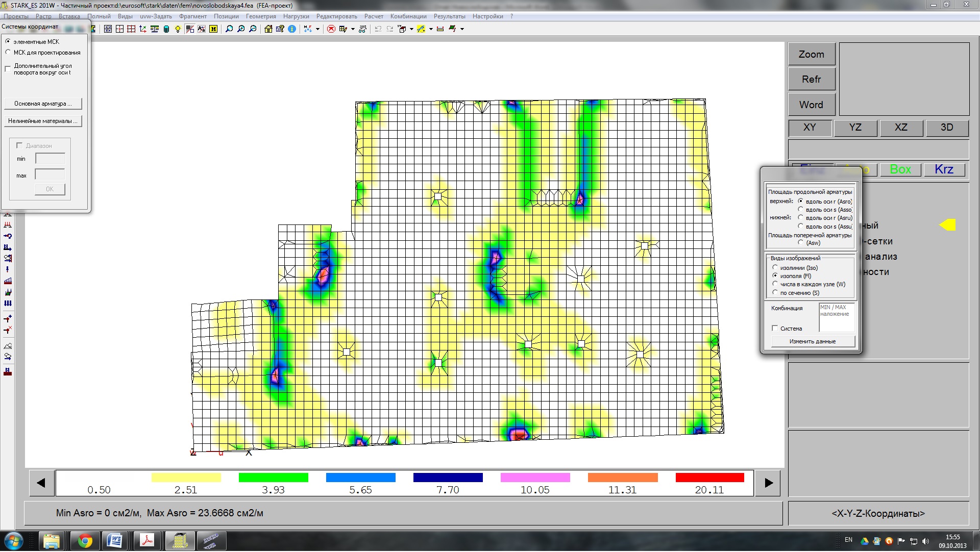
Task: Click the trapezoidal distributed load icon
Action: tap(8, 281)
